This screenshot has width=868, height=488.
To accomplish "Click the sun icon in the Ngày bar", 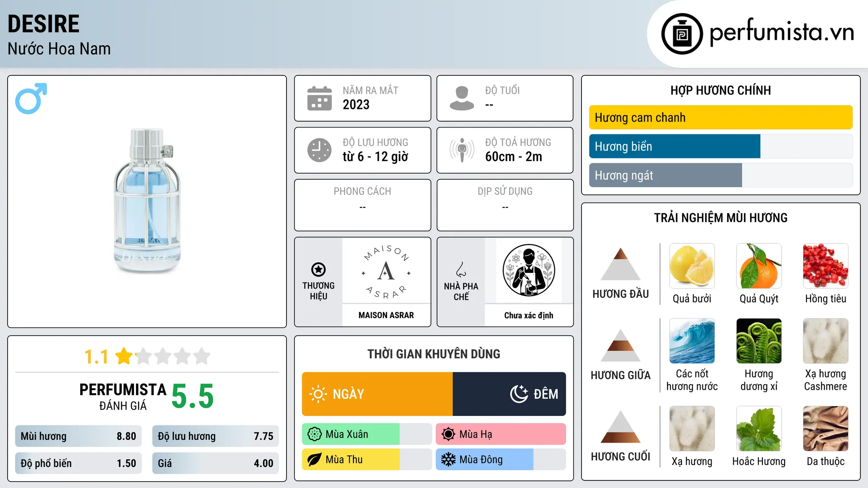I will 318,394.
